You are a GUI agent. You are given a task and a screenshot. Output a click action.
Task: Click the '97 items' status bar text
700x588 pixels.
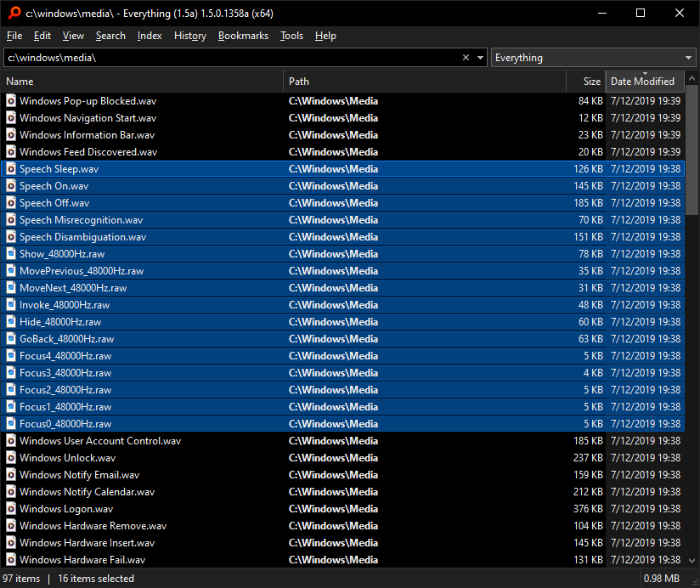[21, 578]
